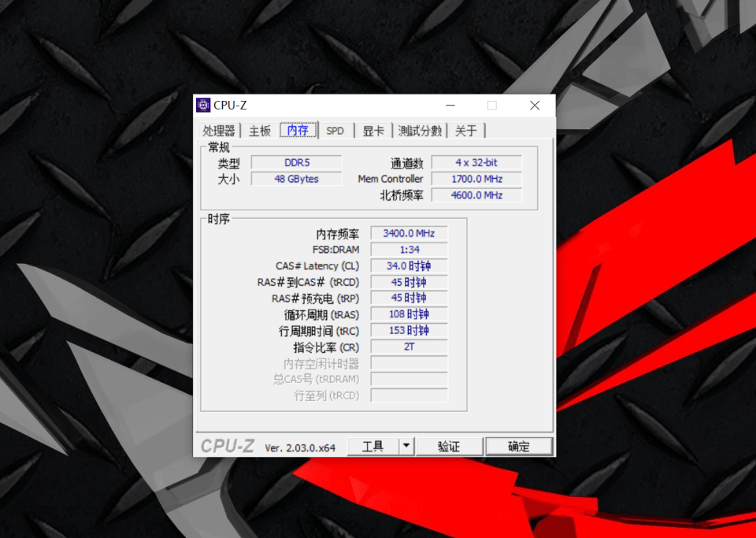Click the RAS# 预充电 (tRP) label
This screenshot has width=756, height=538.
point(315,299)
